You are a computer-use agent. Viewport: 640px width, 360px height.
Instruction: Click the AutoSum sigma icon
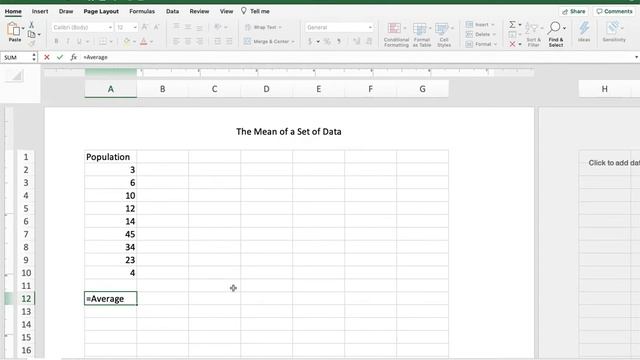click(512, 25)
